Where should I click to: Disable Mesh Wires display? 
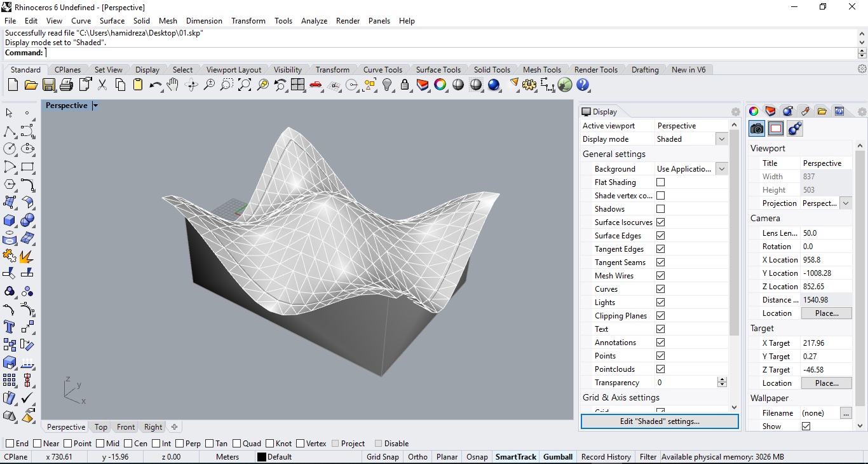pos(661,276)
